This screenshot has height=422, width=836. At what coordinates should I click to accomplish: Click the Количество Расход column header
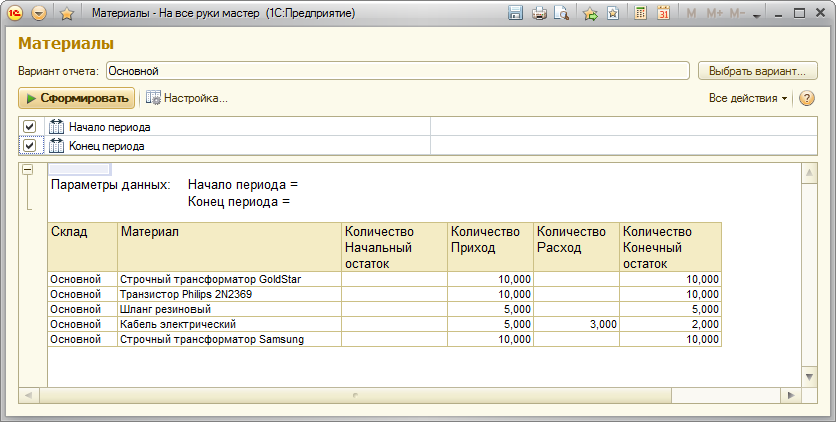coord(576,247)
